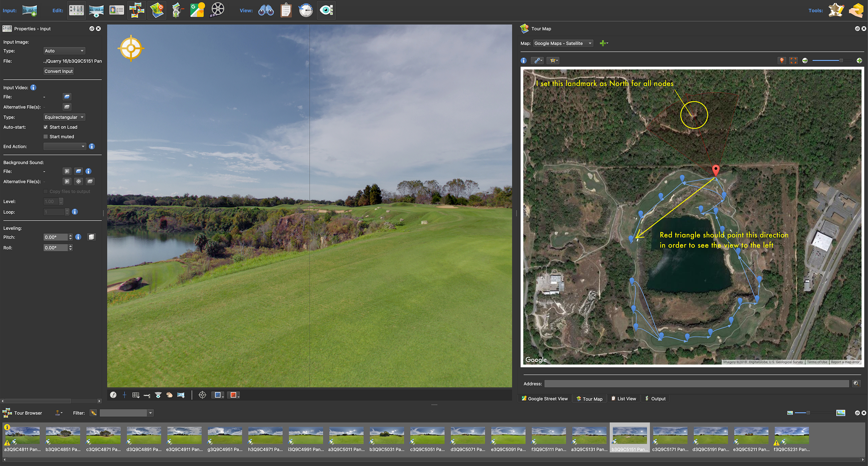
Task: Browse for Background Sound file
Action: [78, 171]
